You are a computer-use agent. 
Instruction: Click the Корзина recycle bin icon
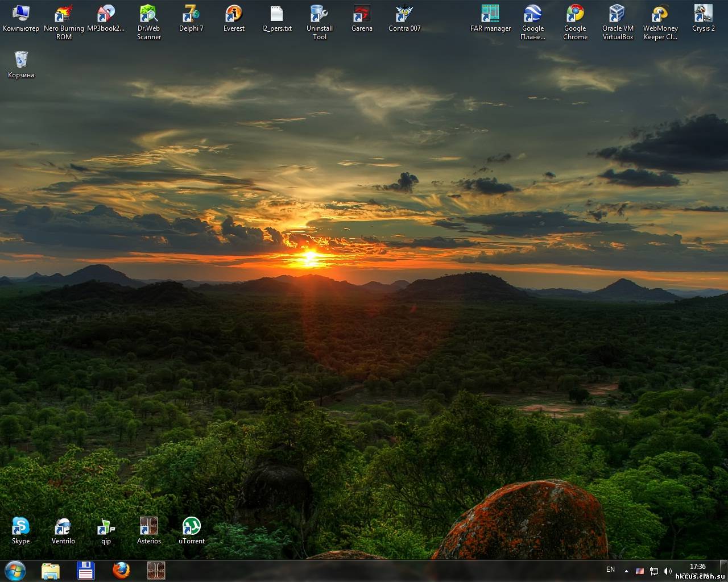pyautogui.click(x=21, y=60)
